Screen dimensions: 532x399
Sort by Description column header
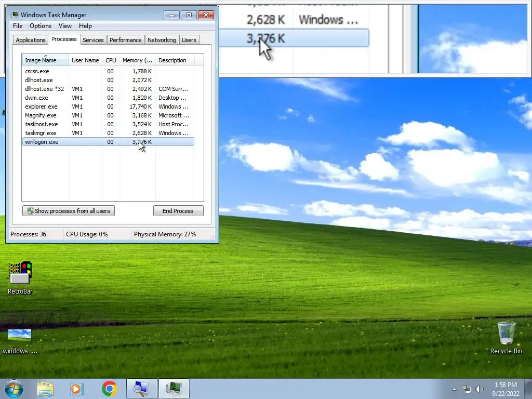[175, 60]
